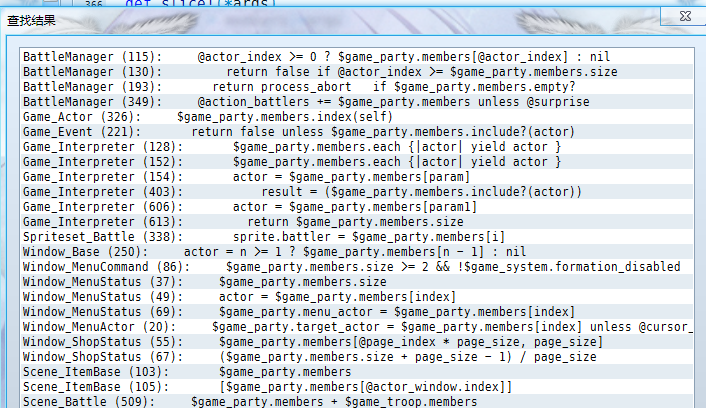Select result BattleManager (349) @action_battlers
Image resolution: width=706 pixels, height=408 pixels.
pyautogui.click(x=356, y=102)
